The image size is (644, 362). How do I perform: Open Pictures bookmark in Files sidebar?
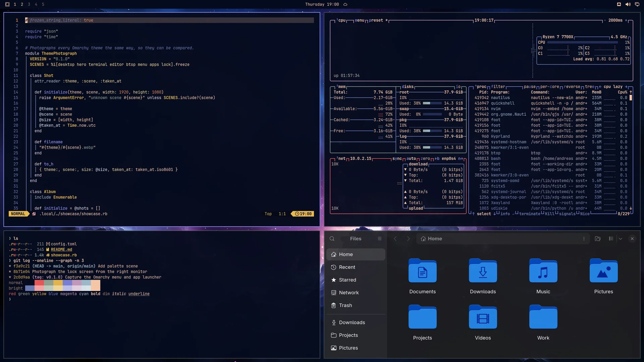coord(356,348)
